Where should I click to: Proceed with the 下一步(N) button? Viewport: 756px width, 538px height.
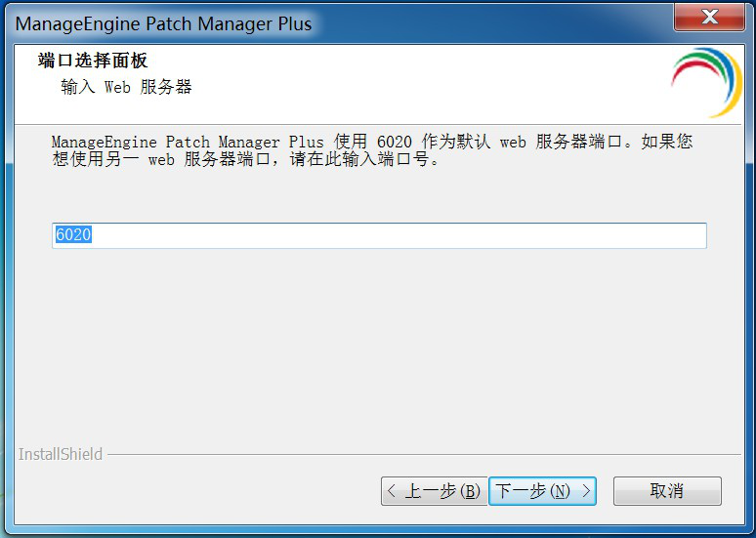[542, 491]
